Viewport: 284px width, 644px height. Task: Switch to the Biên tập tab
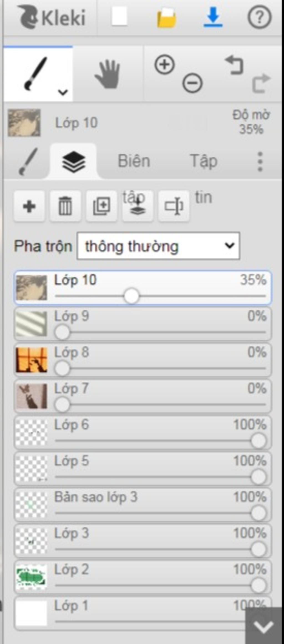134,161
